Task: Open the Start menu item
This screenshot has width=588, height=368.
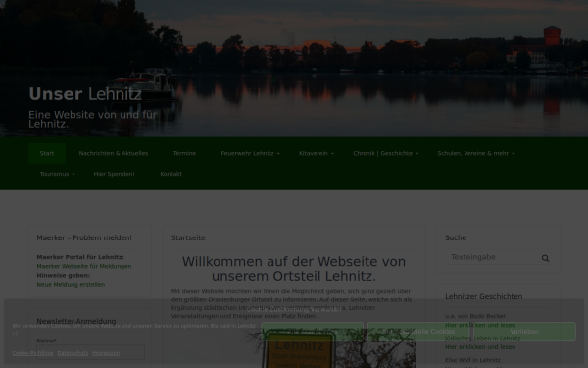Action: (47, 153)
